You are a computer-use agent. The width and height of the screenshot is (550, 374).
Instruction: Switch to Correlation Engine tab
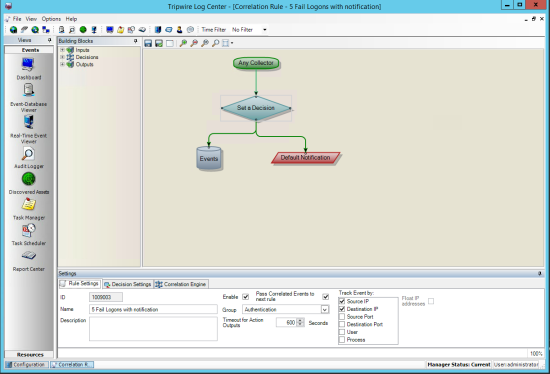point(181,284)
